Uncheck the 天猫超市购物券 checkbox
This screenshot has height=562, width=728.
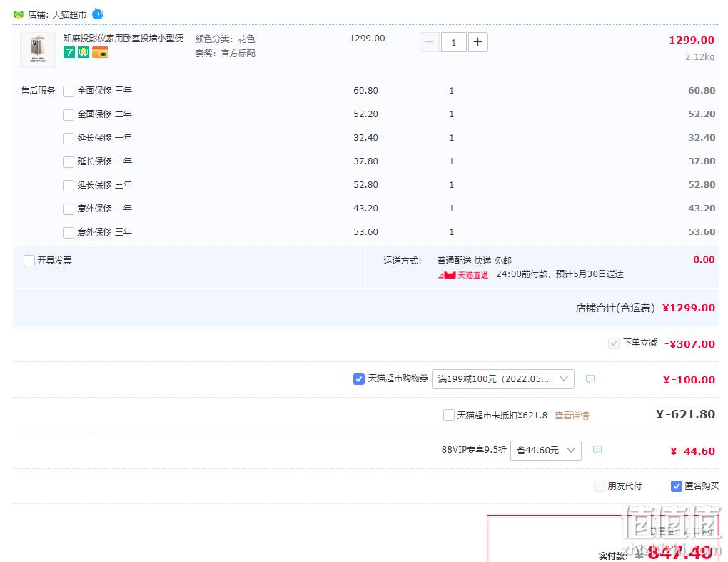(359, 379)
